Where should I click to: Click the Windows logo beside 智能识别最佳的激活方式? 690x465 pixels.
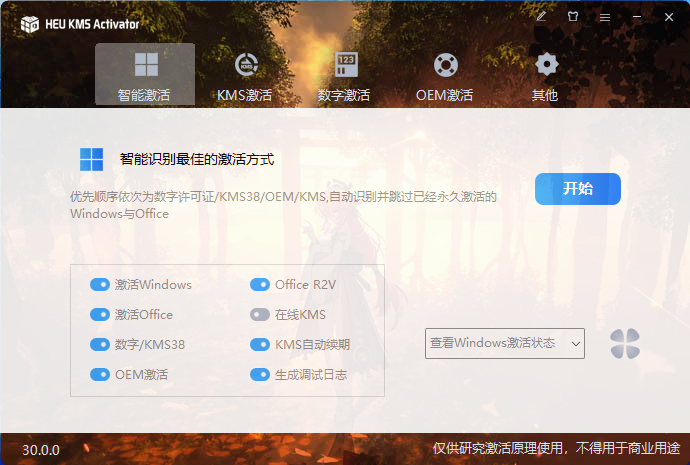[92, 160]
